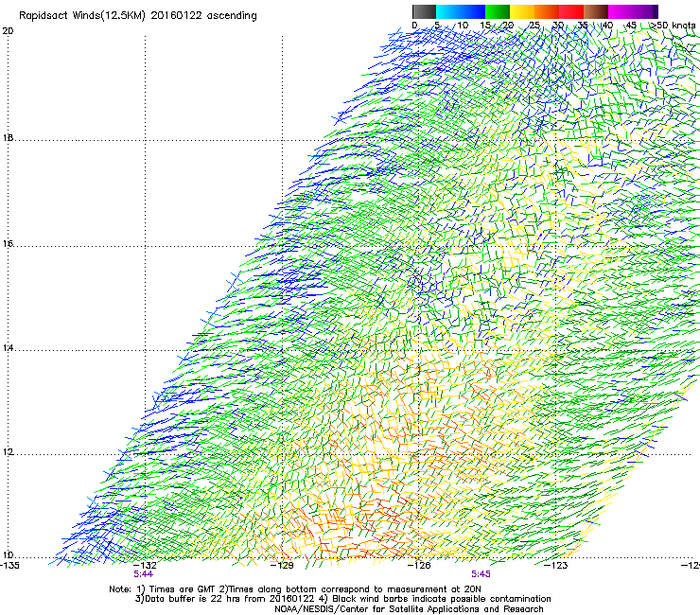Select the longitude label "-129"

(x=283, y=566)
